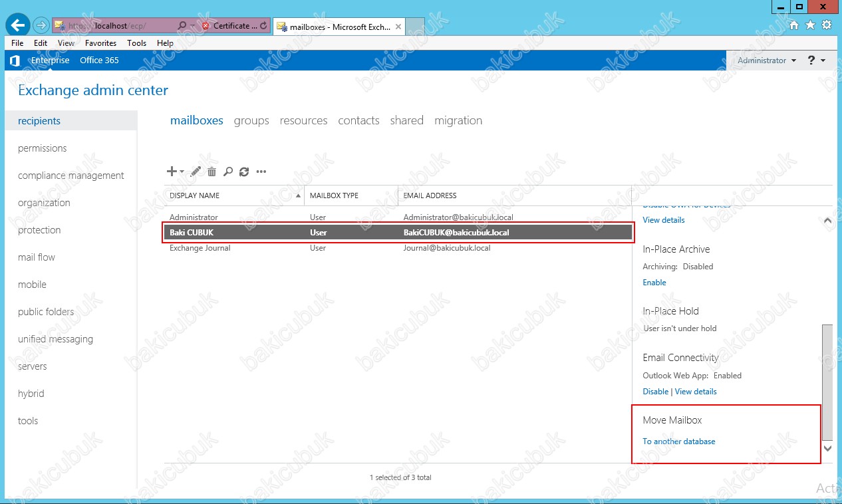Switch to the groups tab
The height and width of the screenshot is (504, 842).
click(x=251, y=120)
